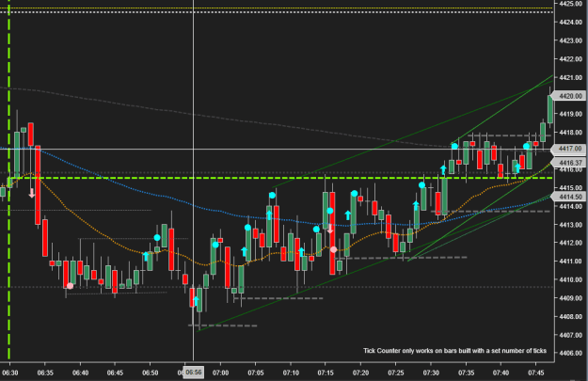Click the 4407.00 price axis label
This screenshot has width=588, height=381.
(571, 335)
